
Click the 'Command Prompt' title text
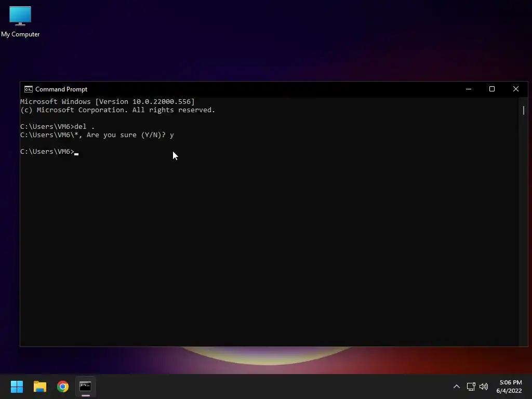pos(61,89)
